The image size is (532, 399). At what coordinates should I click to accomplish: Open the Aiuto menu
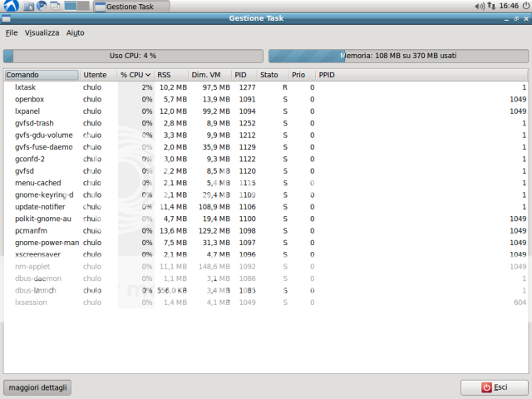click(x=75, y=33)
